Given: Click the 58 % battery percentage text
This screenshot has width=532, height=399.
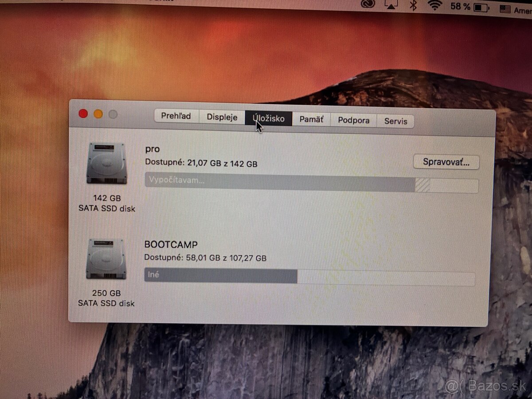Looking at the screenshot, I should [x=460, y=6].
